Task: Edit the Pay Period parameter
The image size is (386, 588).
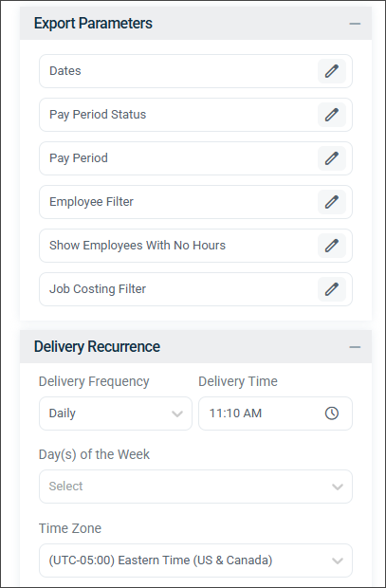Action: (332, 157)
